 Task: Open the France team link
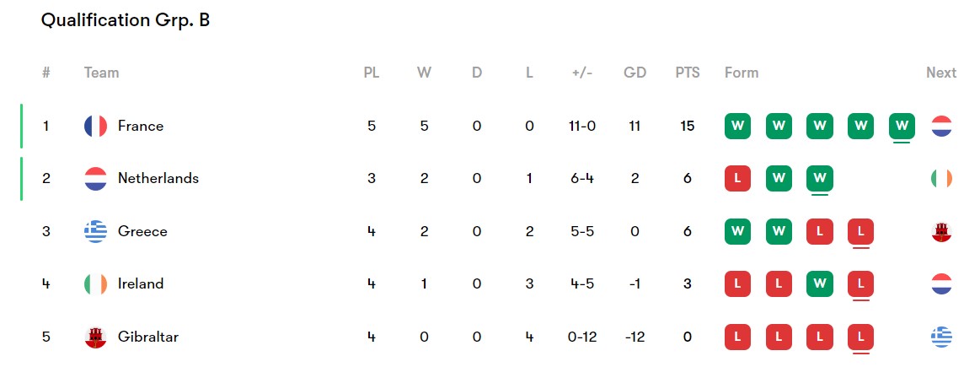pyautogui.click(x=141, y=126)
